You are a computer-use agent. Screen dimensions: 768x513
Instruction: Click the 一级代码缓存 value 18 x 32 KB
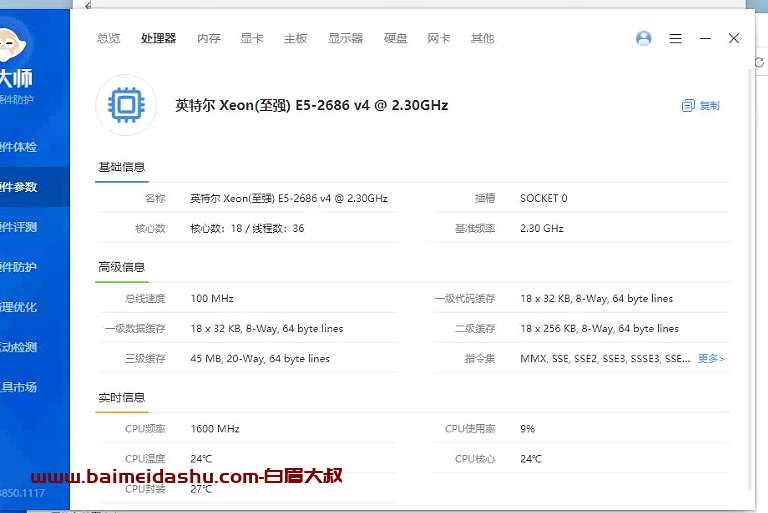click(x=597, y=298)
